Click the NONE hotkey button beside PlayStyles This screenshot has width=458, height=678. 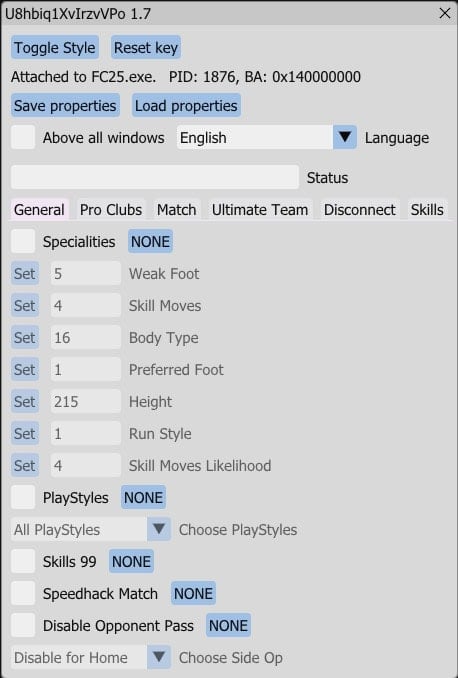[143, 497]
